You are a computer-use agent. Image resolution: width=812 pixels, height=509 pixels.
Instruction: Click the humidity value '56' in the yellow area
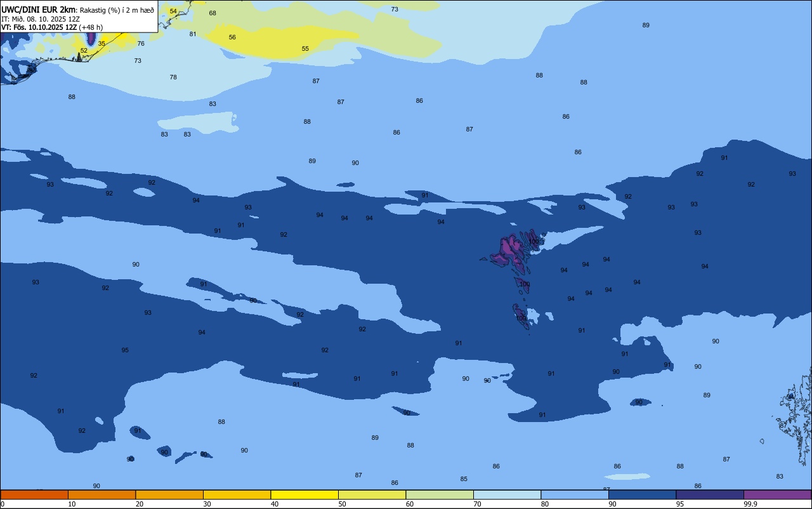coord(232,37)
